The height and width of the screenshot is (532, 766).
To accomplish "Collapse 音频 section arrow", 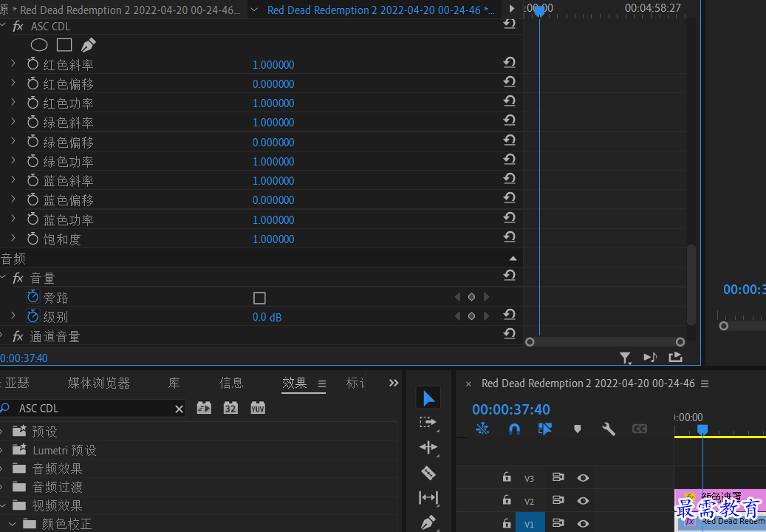I will point(513,259).
